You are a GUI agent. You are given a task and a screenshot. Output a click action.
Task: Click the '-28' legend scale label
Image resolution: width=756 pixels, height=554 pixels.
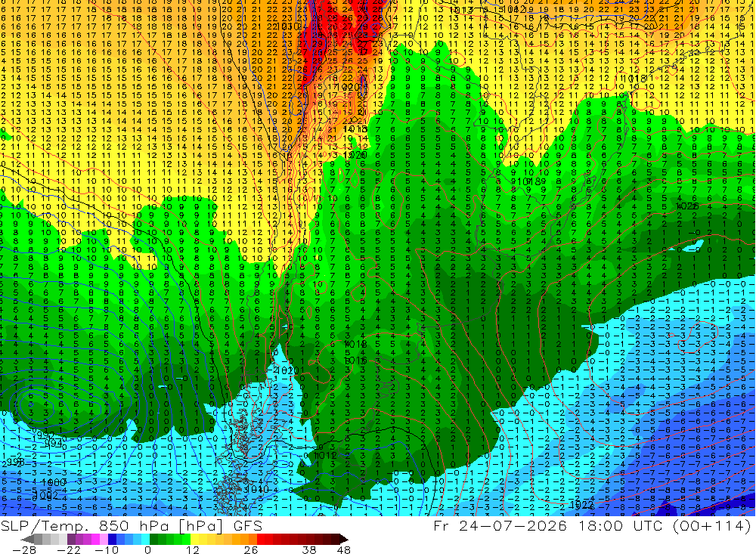coord(24,550)
